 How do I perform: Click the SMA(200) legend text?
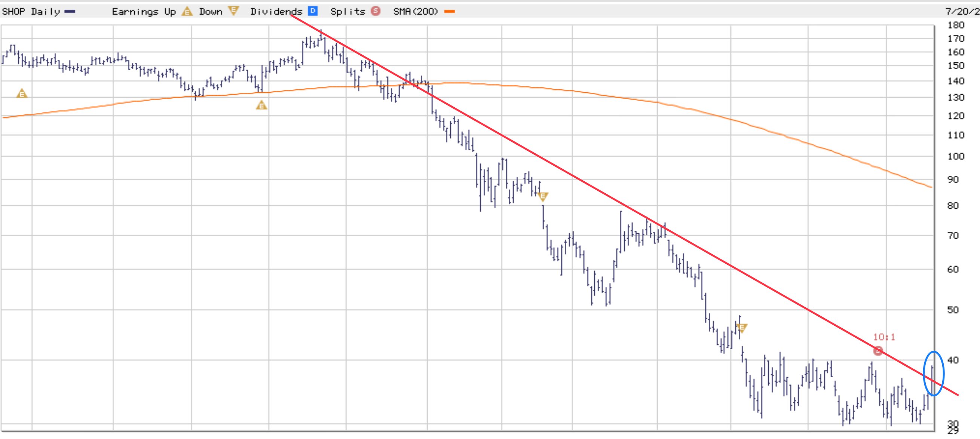tap(416, 12)
